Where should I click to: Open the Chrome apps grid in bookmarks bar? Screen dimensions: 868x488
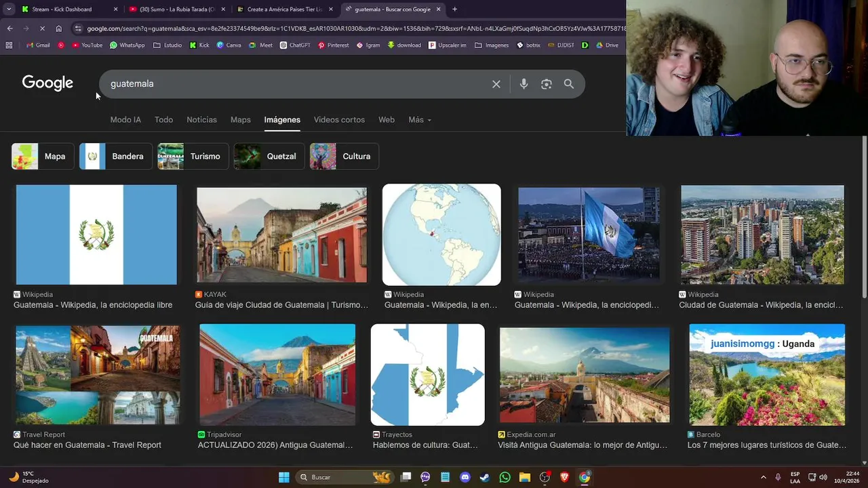(9, 45)
